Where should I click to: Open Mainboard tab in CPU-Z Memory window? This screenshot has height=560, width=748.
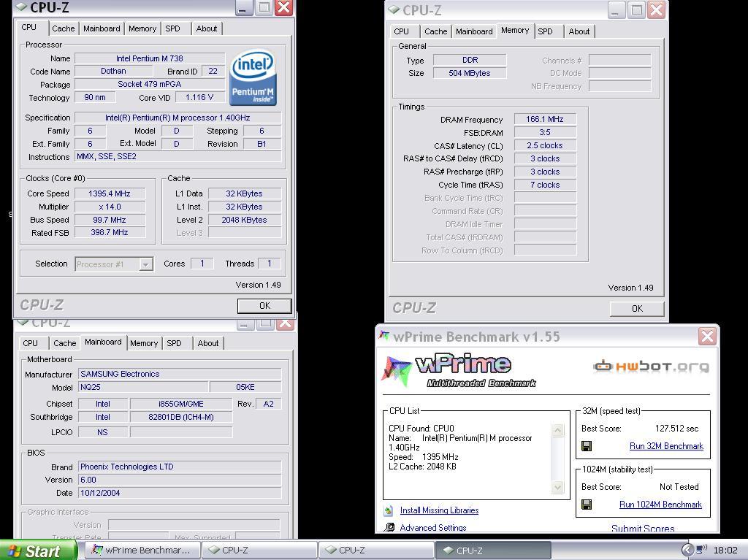point(474,31)
